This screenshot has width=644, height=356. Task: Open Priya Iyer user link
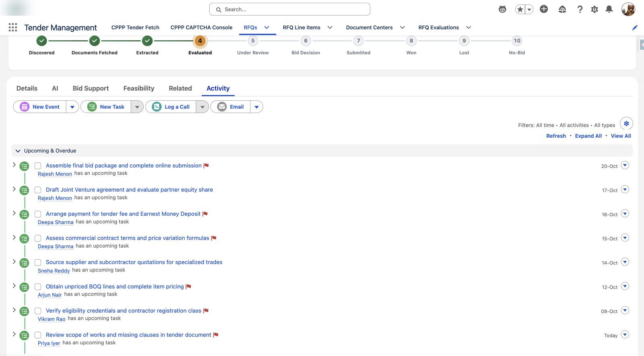tap(49, 343)
